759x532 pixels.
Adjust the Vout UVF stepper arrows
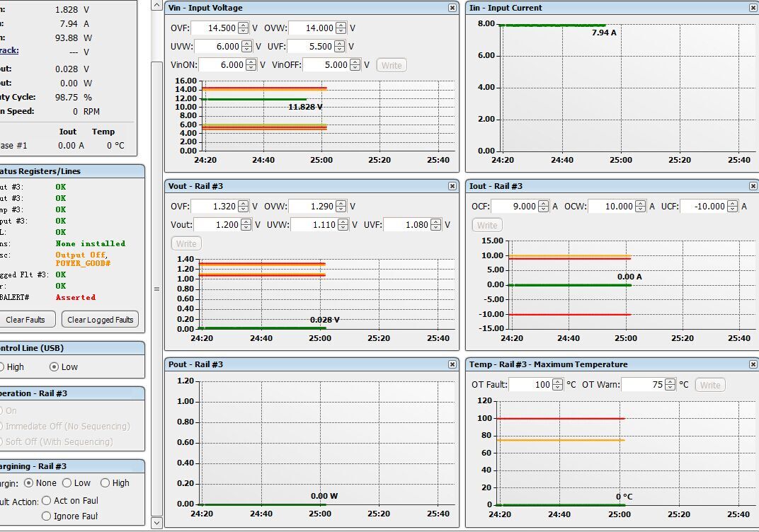[x=435, y=225]
